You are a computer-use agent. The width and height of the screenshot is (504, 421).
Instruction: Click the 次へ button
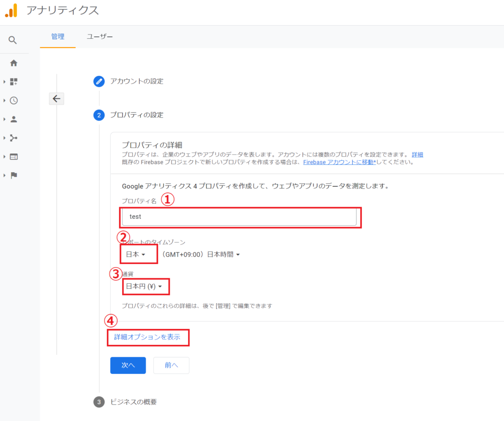[x=128, y=365]
